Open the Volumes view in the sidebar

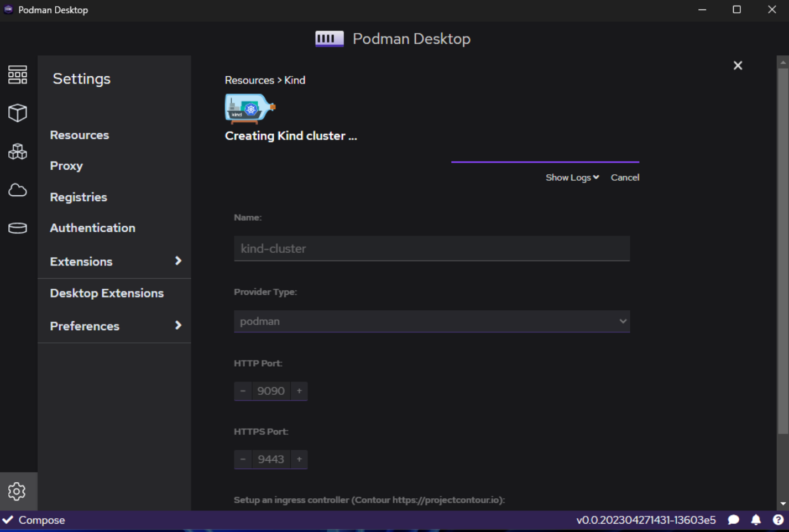(18, 228)
